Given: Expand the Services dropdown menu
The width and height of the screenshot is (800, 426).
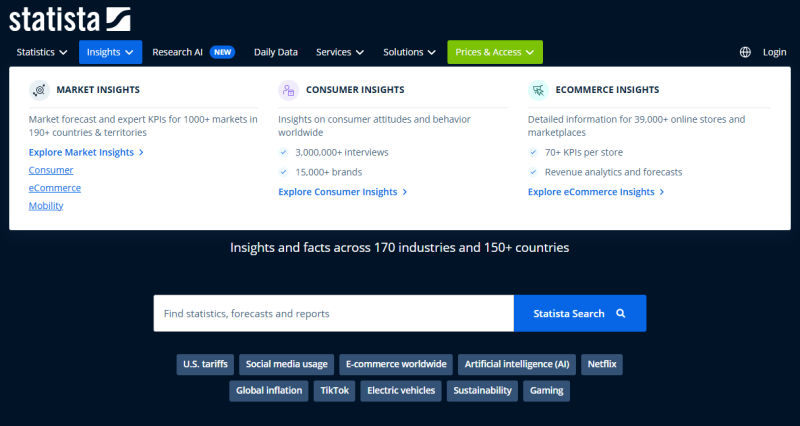Looking at the screenshot, I should [x=340, y=52].
